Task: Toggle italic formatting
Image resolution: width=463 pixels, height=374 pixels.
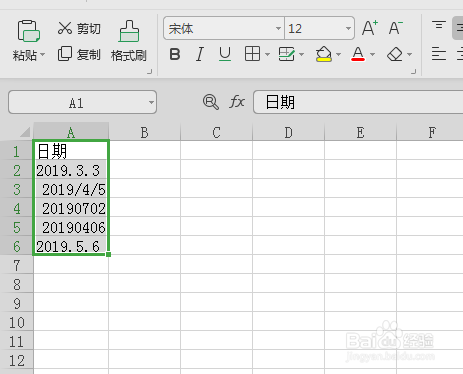Action: click(200, 54)
